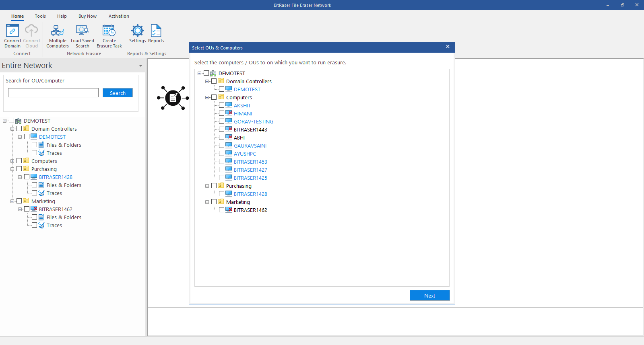Tick sidebar Files & Folders under BITRASER1428
The height and width of the screenshot is (345, 644).
pyautogui.click(x=35, y=185)
